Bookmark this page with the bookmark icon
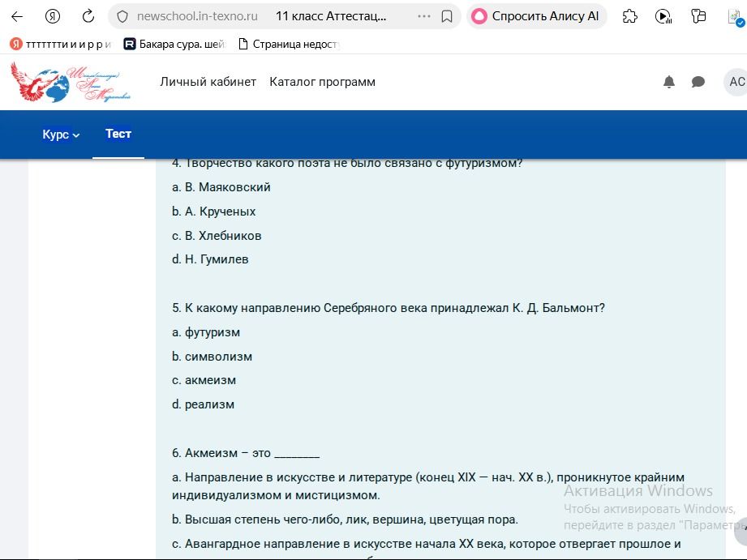The width and height of the screenshot is (747, 560). pos(447,17)
